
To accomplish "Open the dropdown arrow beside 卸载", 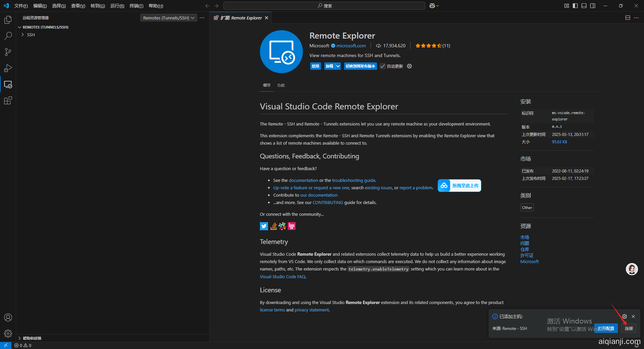I will coord(338,66).
